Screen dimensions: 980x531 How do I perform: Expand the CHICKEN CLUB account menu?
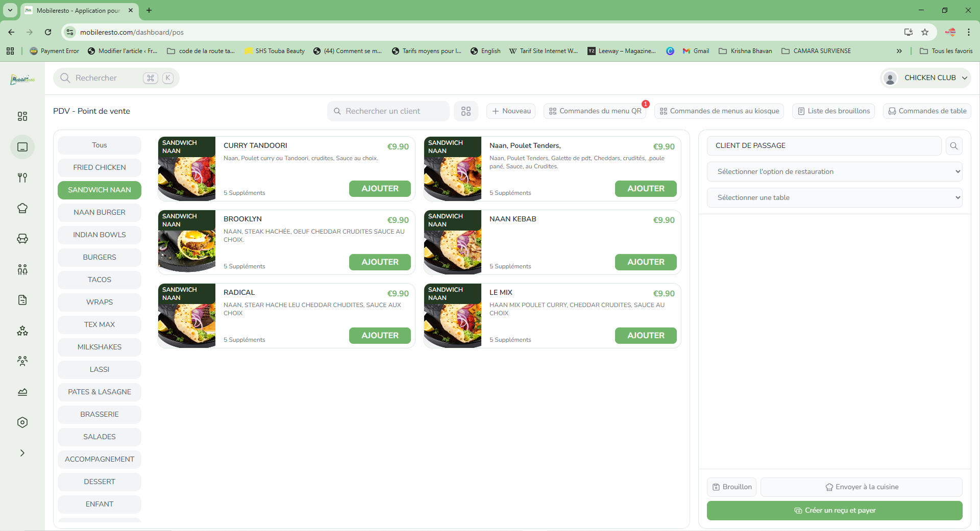(926, 78)
